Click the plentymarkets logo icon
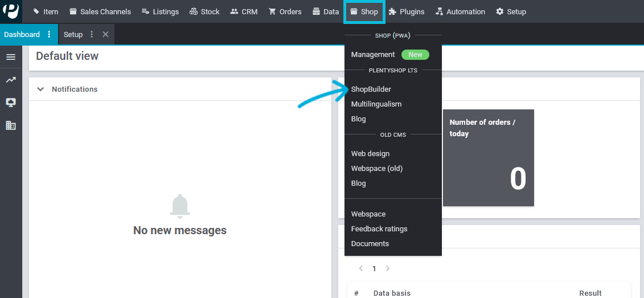Screen dimensions: 644x298 pos(11,11)
